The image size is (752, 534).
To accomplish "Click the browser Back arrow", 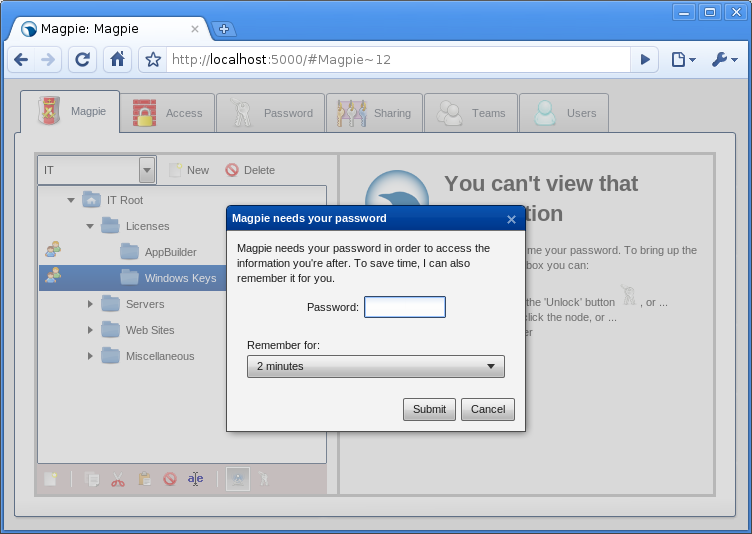I will 21,59.
